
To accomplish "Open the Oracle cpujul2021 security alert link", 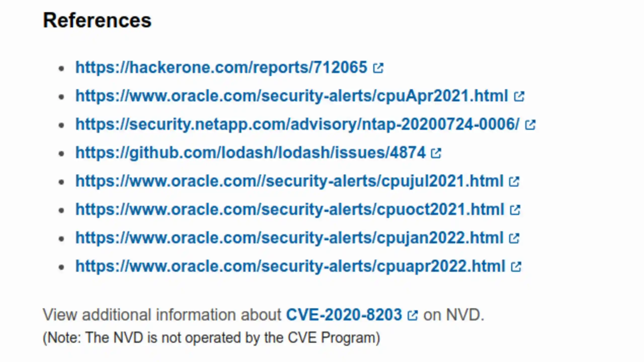I will pos(289,181).
